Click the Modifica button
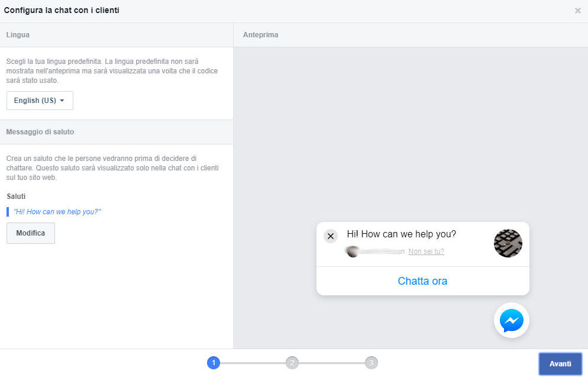Screen dimensions: 588x377 click(x=31, y=233)
